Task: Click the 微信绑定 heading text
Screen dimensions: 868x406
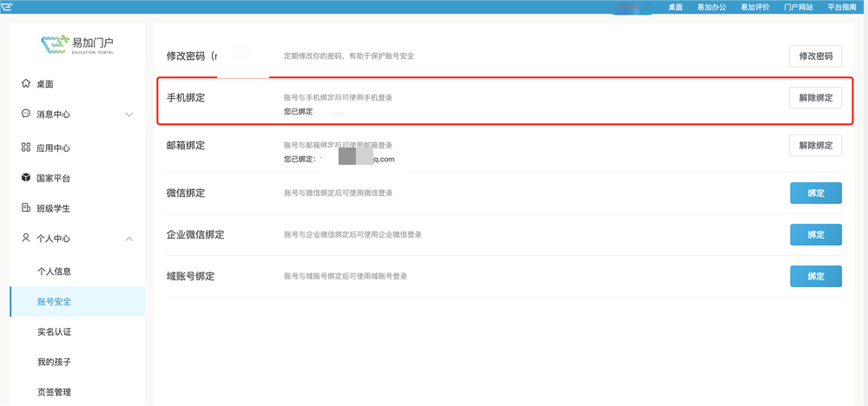Action: [186, 193]
